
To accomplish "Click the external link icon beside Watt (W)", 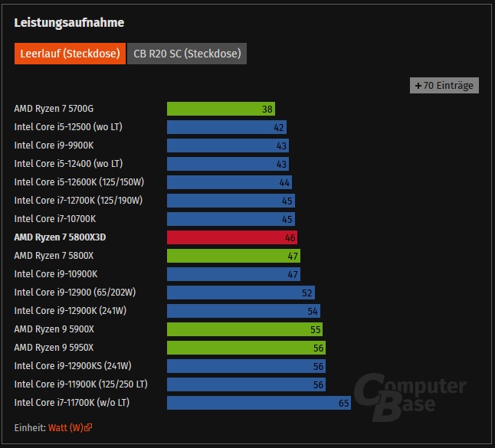I will click(x=88, y=427).
